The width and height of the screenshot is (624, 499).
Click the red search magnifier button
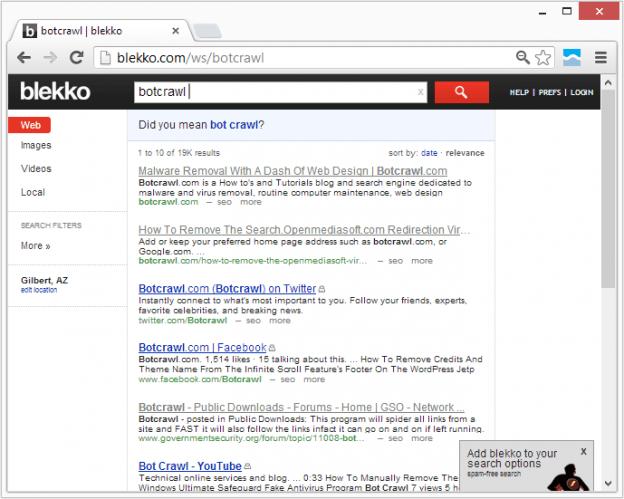tap(462, 92)
